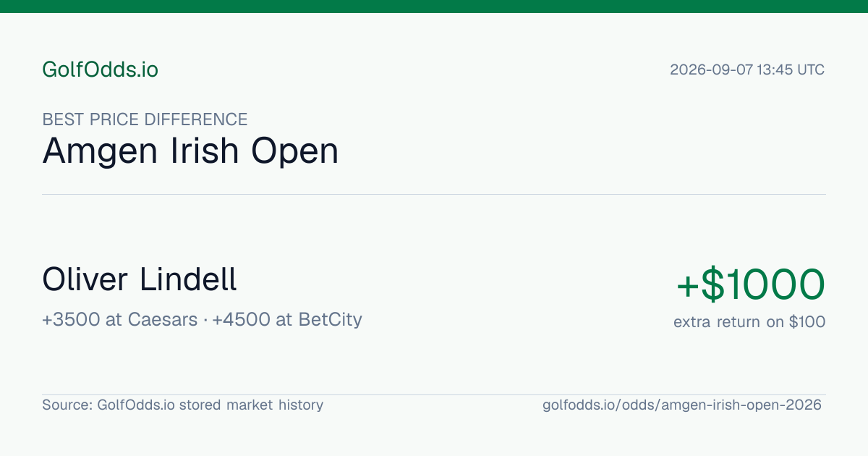Click the BEST PRICE DIFFERENCE label

(145, 119)
